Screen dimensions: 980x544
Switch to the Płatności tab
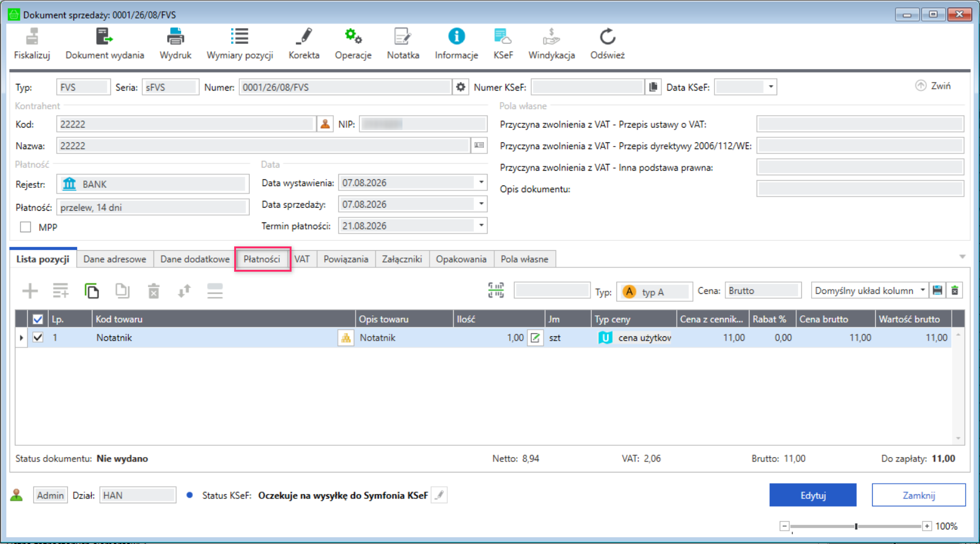click(x=262, y=259)
